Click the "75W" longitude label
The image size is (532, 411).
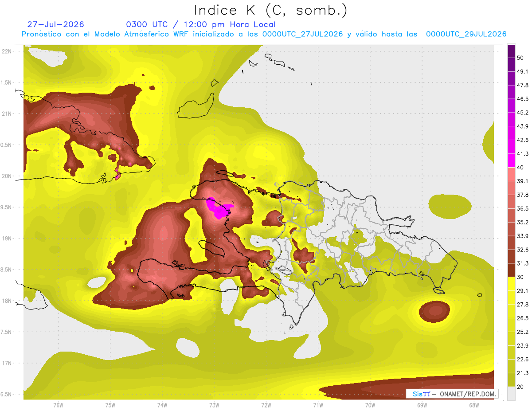tap(110, 405)
